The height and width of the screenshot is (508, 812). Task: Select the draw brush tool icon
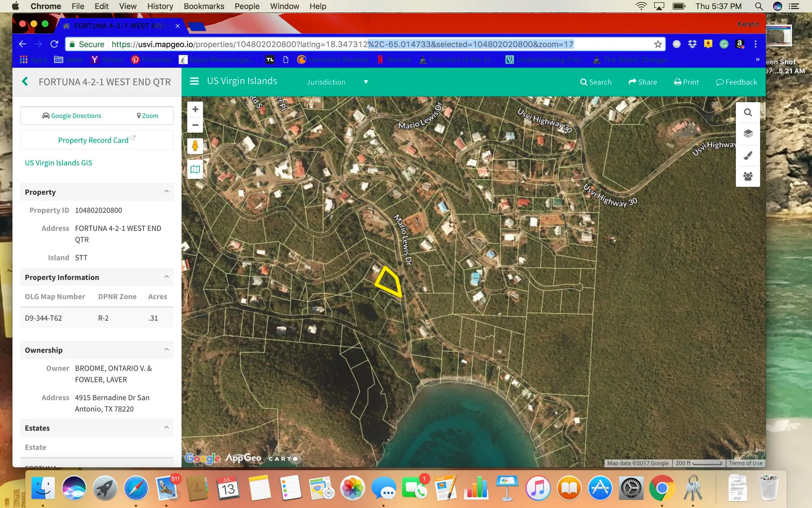748,155
